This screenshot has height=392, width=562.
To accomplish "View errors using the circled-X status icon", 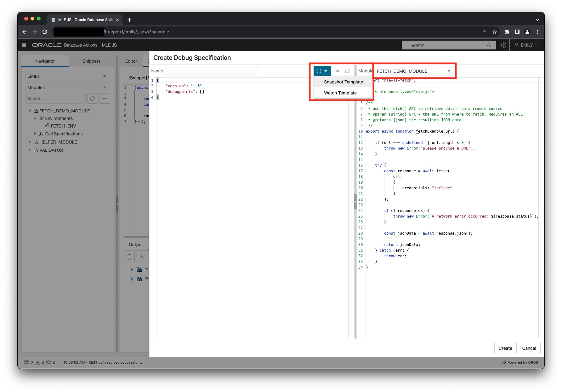I will click(27, 363).
